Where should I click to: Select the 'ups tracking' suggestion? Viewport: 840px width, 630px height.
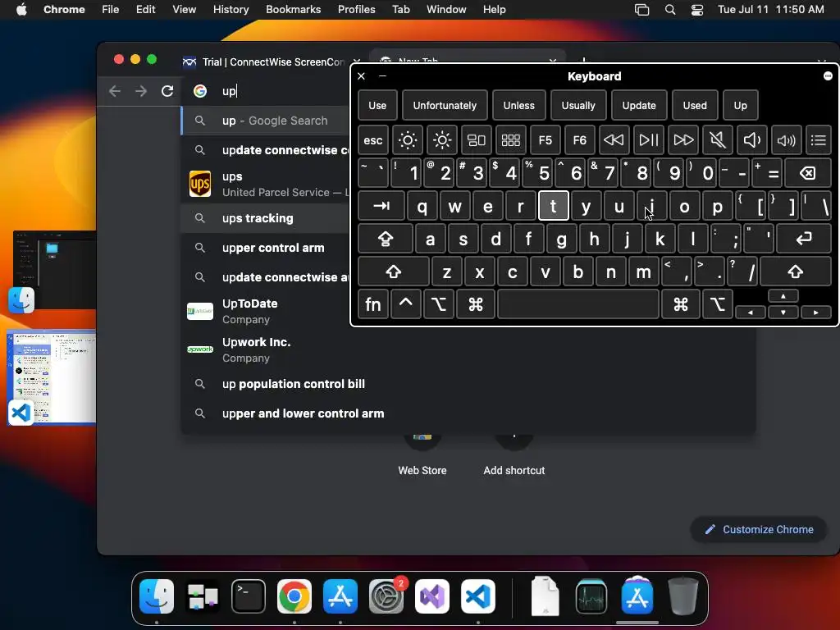coord(266,218)
